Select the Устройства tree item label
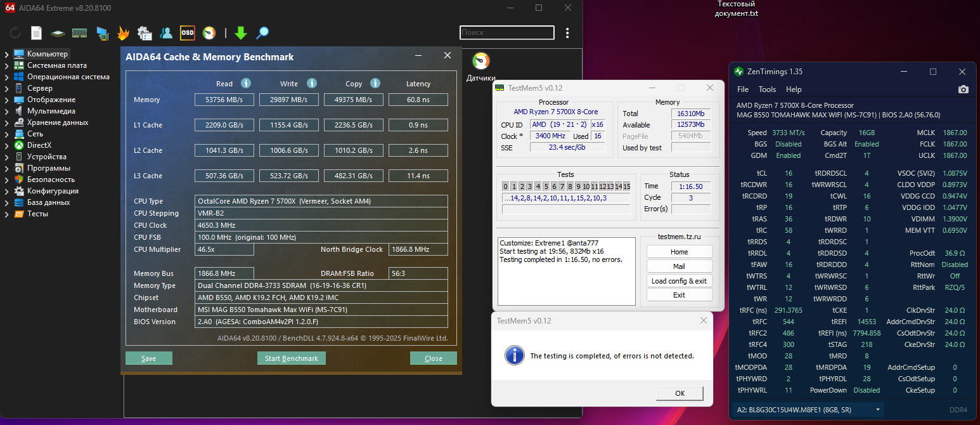This screenshot has width=980, height=425. click(47, 157)
